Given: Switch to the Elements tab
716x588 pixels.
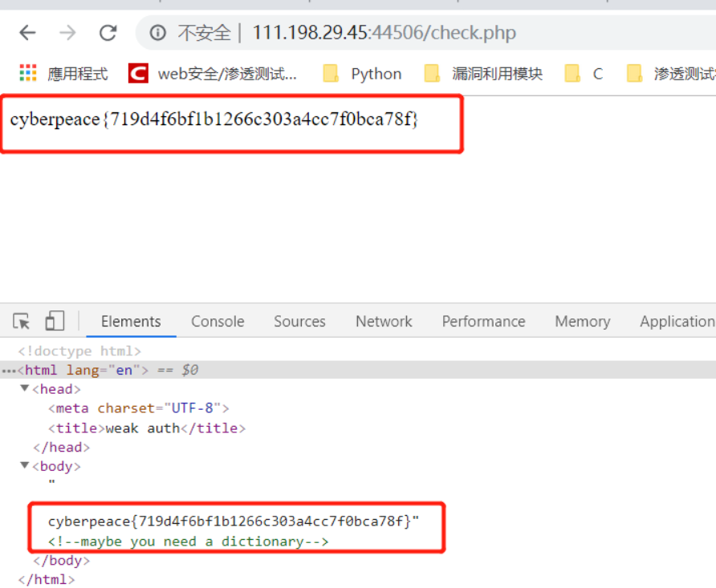Looking at the screenshot, I should (x=131, y=322).
